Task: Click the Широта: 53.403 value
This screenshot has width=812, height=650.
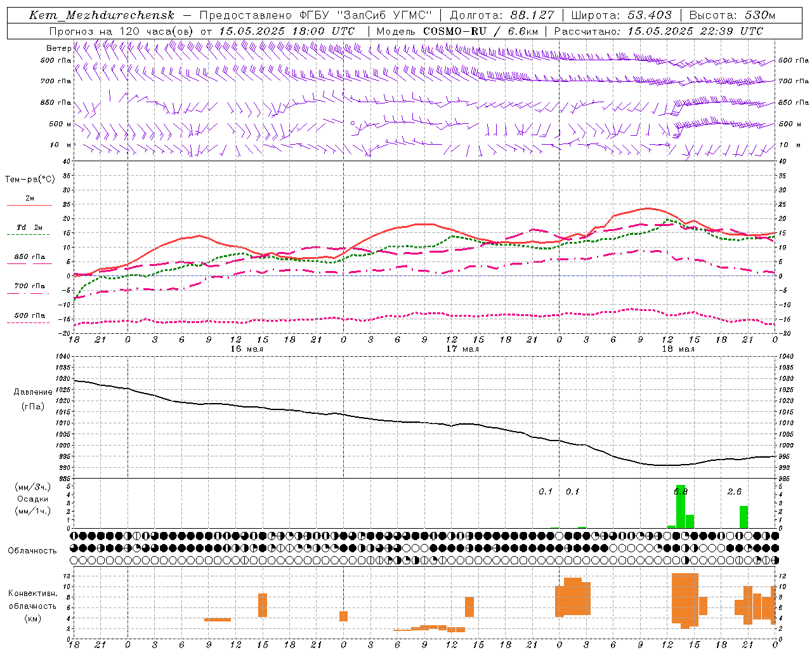Action: pyautogui.click(x=622, y=15)
